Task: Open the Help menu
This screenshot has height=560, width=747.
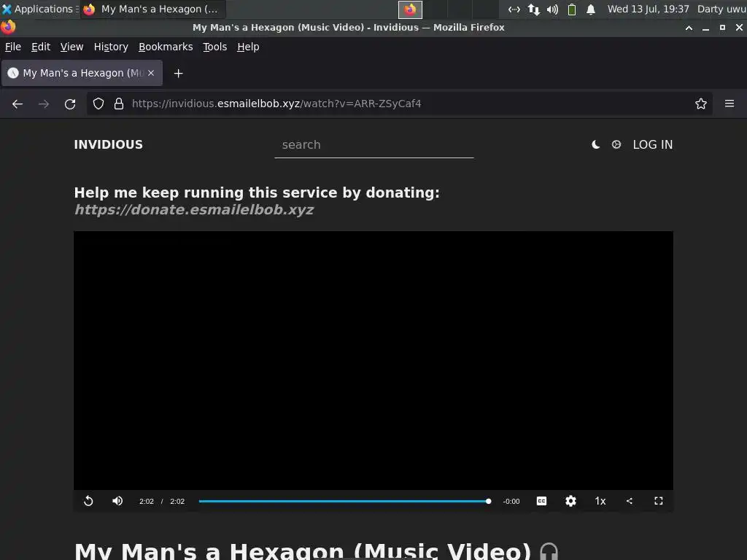Action: (x=248, y=47)
